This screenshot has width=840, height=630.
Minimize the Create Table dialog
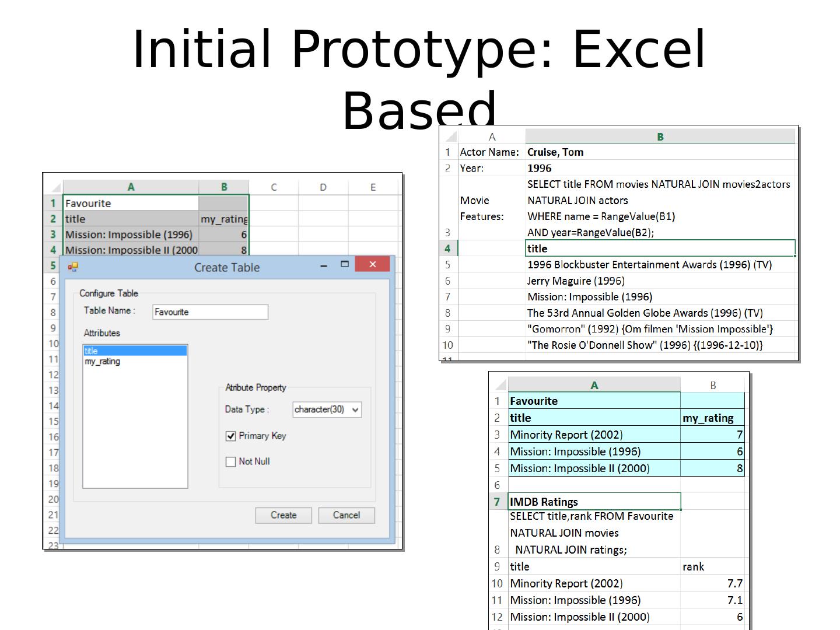point(324,265)
